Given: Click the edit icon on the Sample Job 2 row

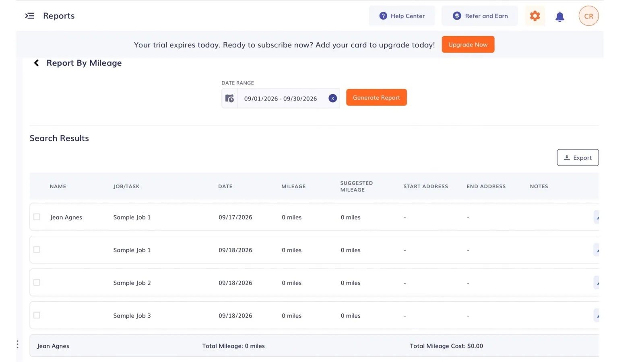Looking at the screenshot, I should 597,283.
